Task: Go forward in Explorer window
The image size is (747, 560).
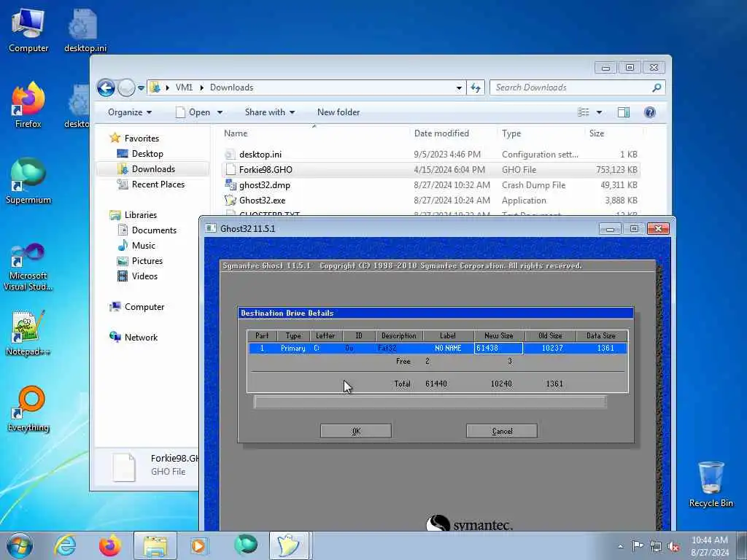Action: click(x=126, y=87)
